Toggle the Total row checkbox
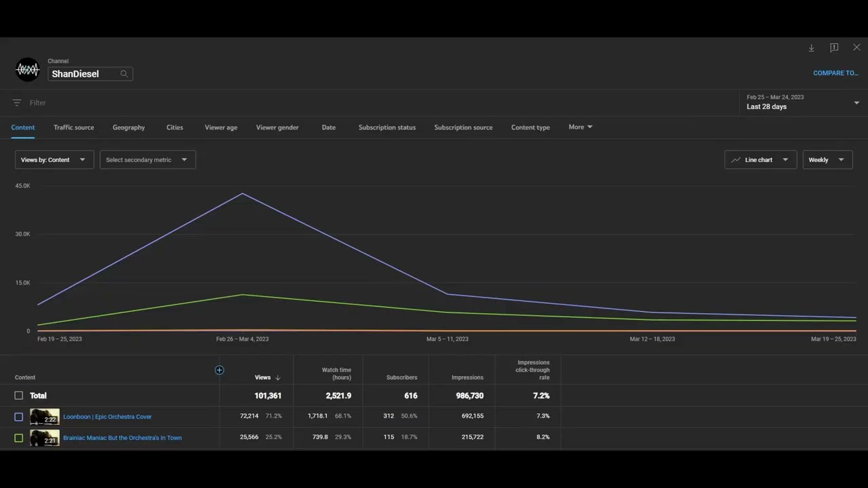868x488 pixels. (19, 395)
